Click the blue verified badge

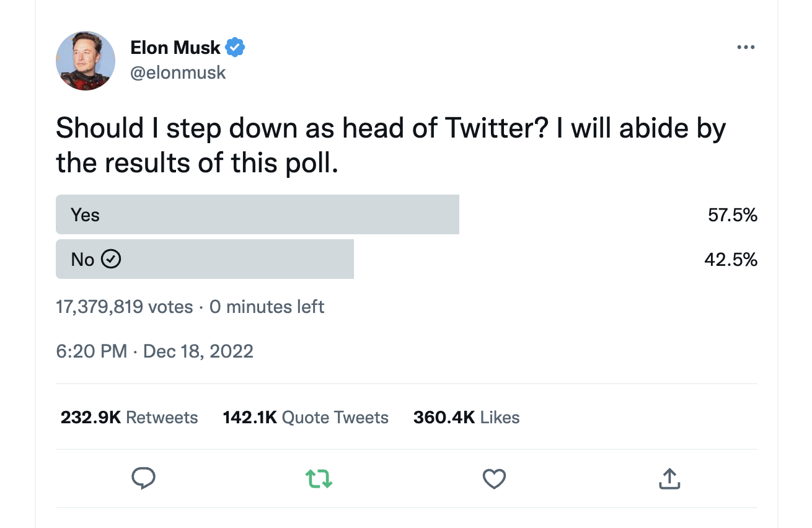tap(235, 47)
